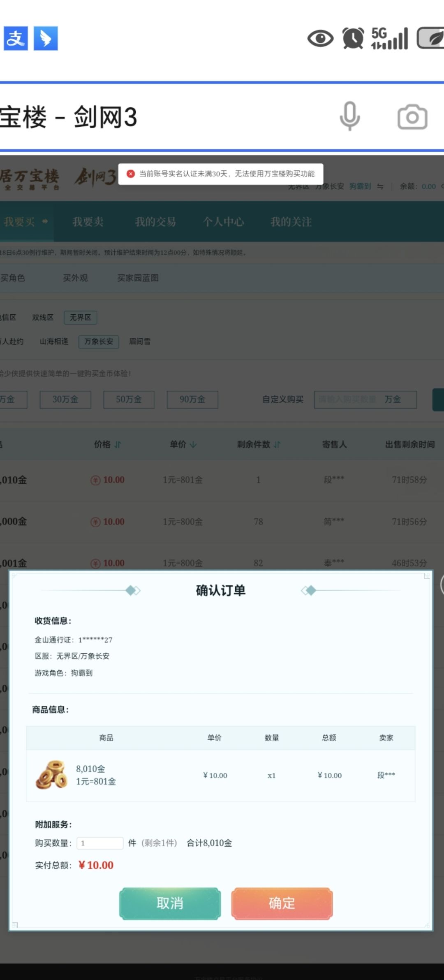Click seller 段*** in listing row
Viewport: 444px width, 980px height.
(x=334, y=480)
